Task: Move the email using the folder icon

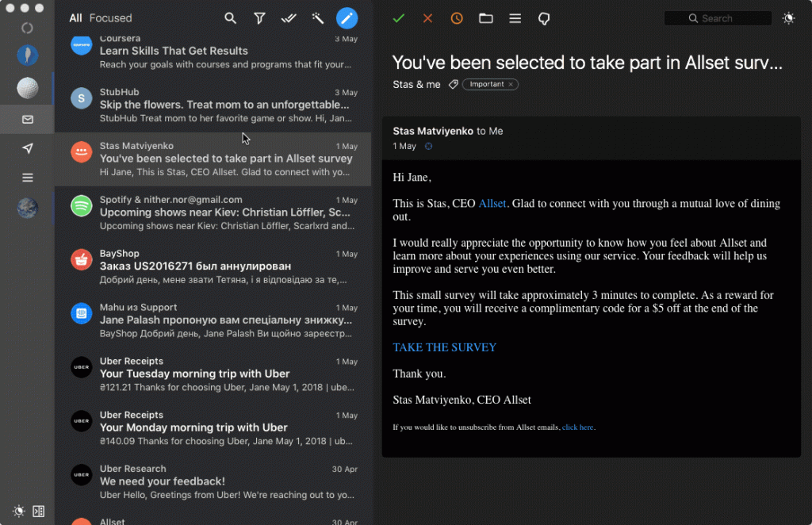Action: coord(486,17)
